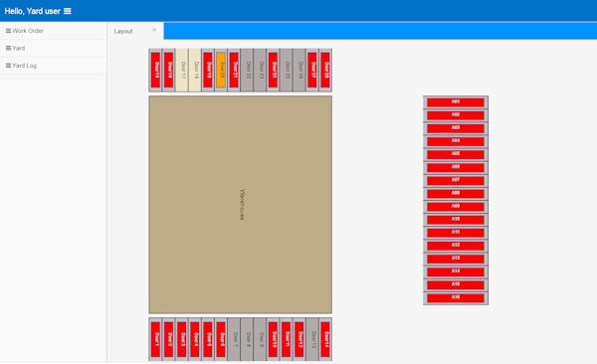Screen dimensions: 597x364
Task: Select yard slot A03
Action: tap(456, 128)
